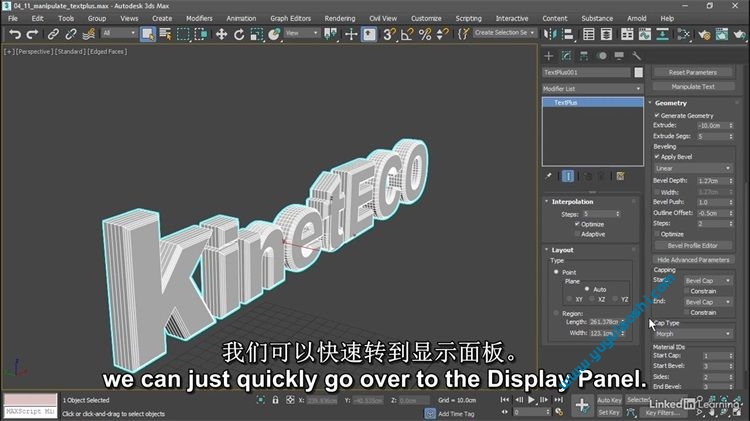This screenshot has width=750, height=421.
Task: Click the Unlink Selection icon
Action: pos(71,34)
